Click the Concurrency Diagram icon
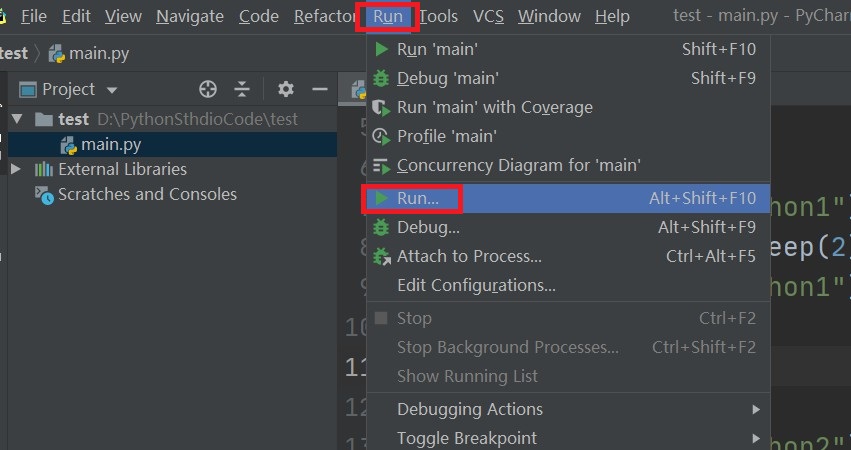 click(381, 166)
